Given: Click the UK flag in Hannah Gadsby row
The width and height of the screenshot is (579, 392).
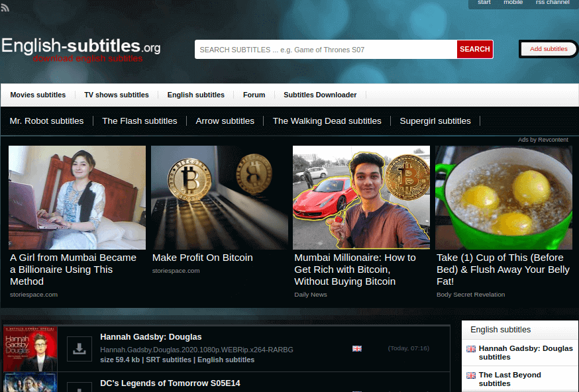Looking at the screenshot, I should [356, 348].
